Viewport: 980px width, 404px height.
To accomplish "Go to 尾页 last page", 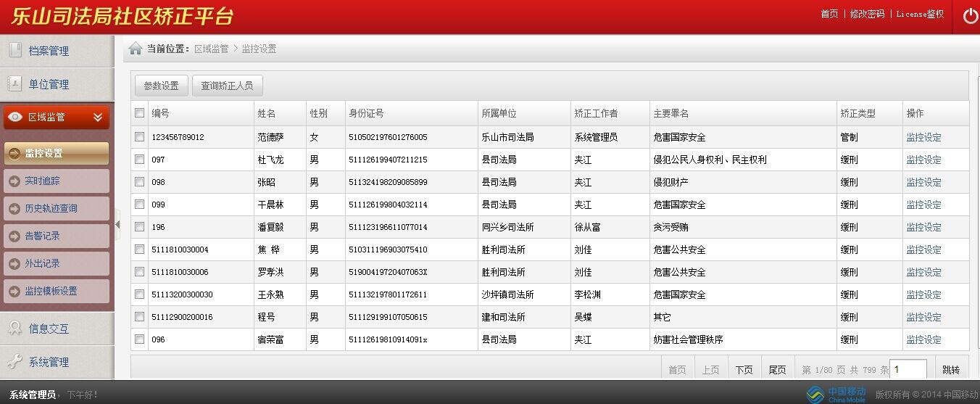I will point(777,369).
